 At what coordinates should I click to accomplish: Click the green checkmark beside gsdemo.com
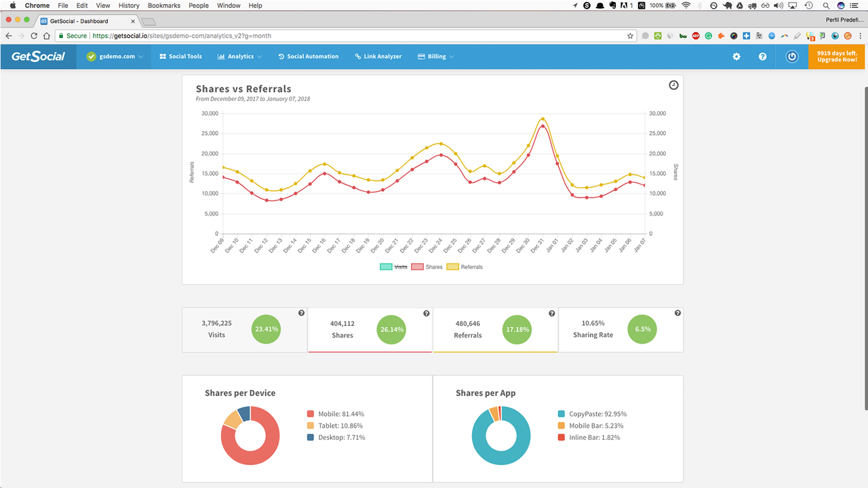point(90,56)
